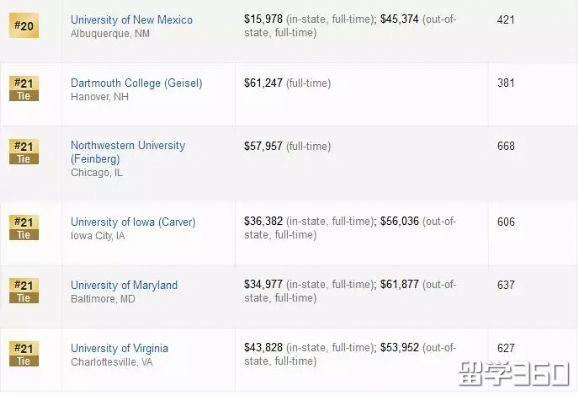Image resolution: width=578 pixels, height=395 pixels.
Task: Click the $34,977 Maryland in-state tuition
Action: (x=263, y=284)
